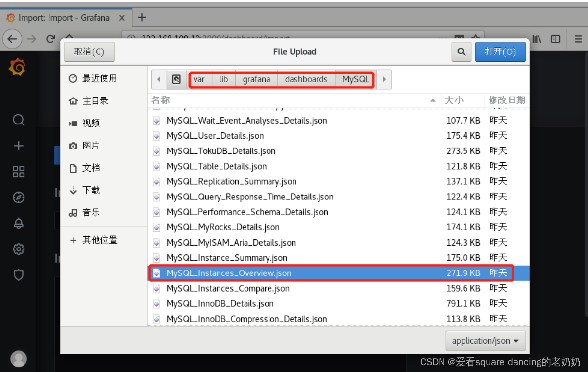Click the browser back arrow button
Image resolution: width=588 pixels, height=372 pixels.
point(12,39)
